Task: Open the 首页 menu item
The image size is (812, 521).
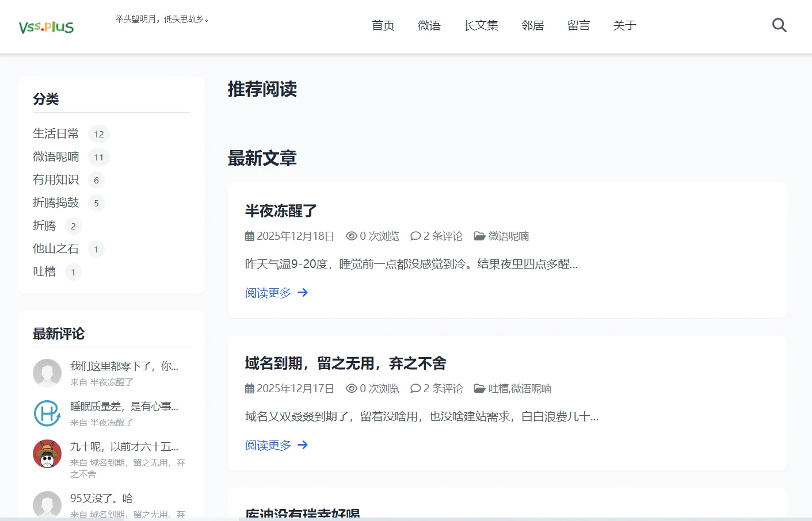Action: (383, 25)
